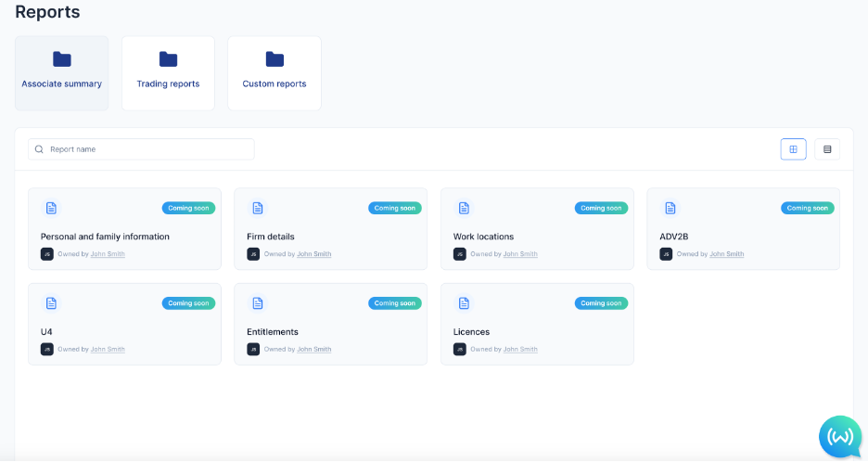Open the Work locations report title
Screen dimensions: 868x462
tap(483, 237)
